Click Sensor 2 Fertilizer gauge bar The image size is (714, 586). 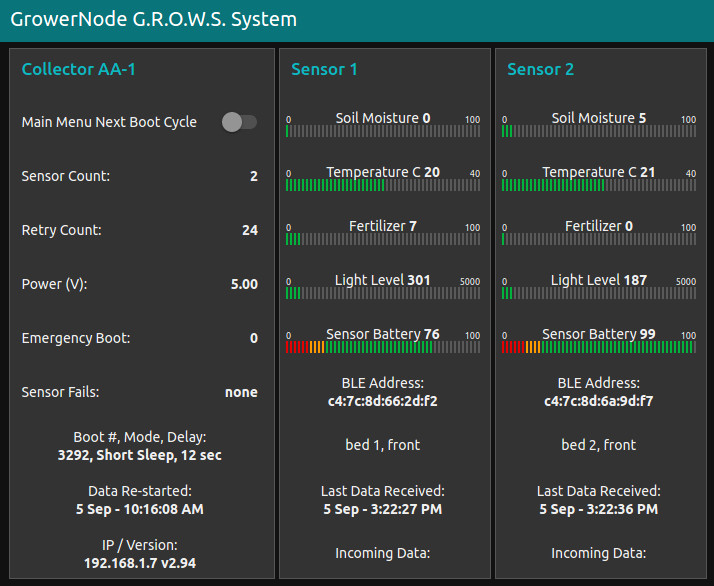coord(599,239)
